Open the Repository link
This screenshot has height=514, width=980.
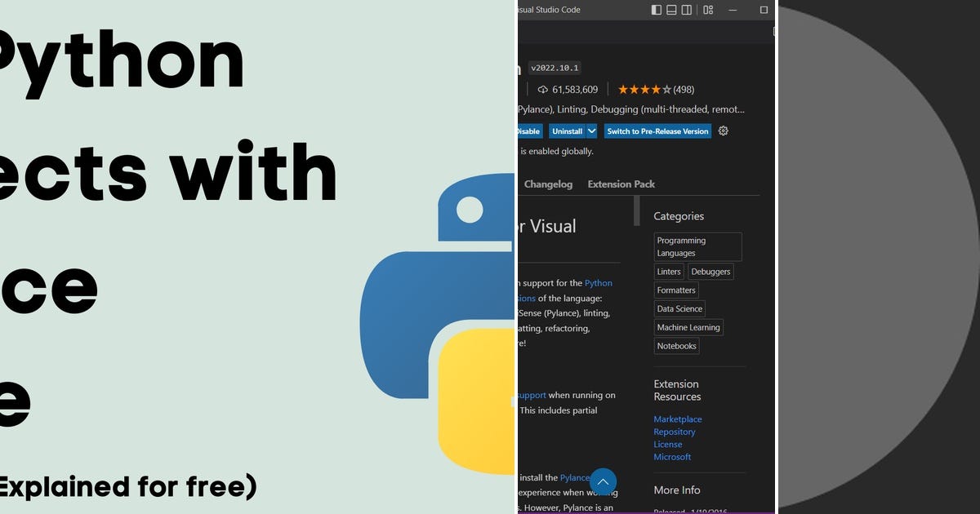(x=675, y=432)
